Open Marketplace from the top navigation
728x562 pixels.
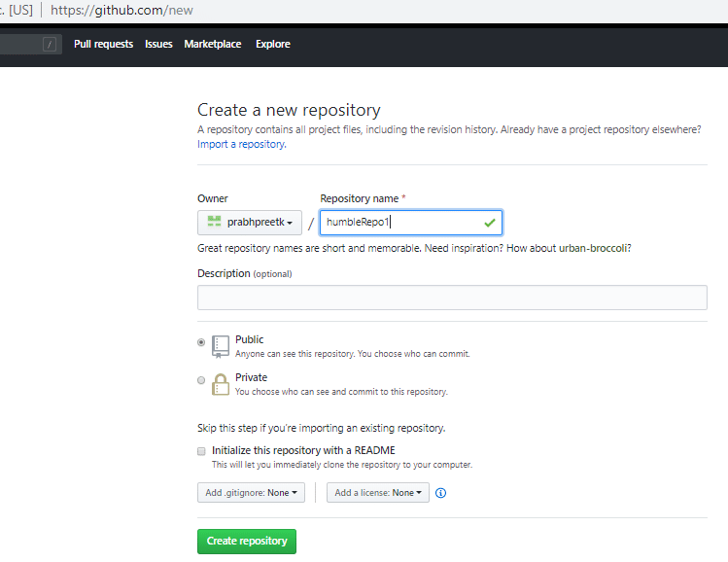pyautogui.click(x=213, y=44)
